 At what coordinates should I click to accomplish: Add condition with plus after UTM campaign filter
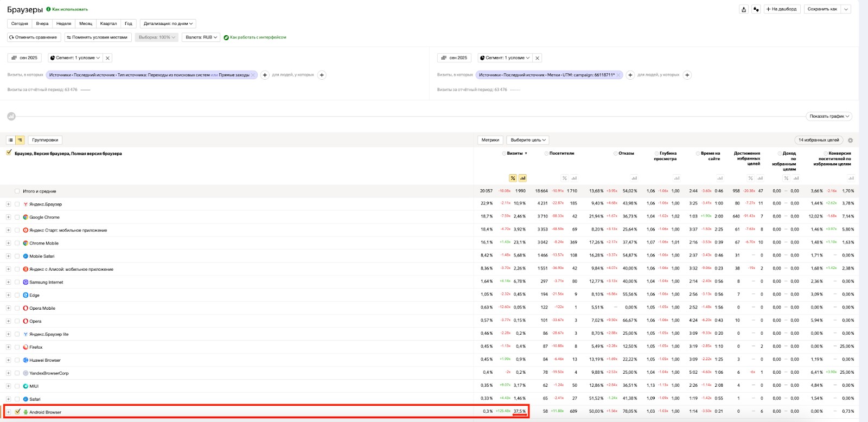(x=630, y=75)
